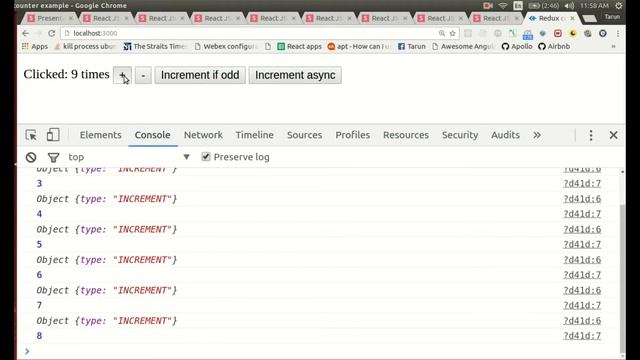Viewport: 640px width, 360px height.
Task: Clear the console log icon
Action: pos(31,157)
